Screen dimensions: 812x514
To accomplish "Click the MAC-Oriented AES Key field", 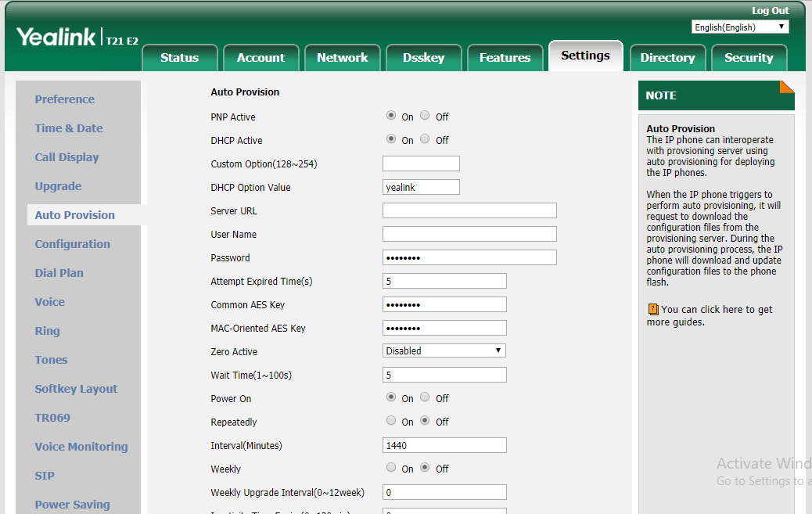I will click(x=444, y=328).
